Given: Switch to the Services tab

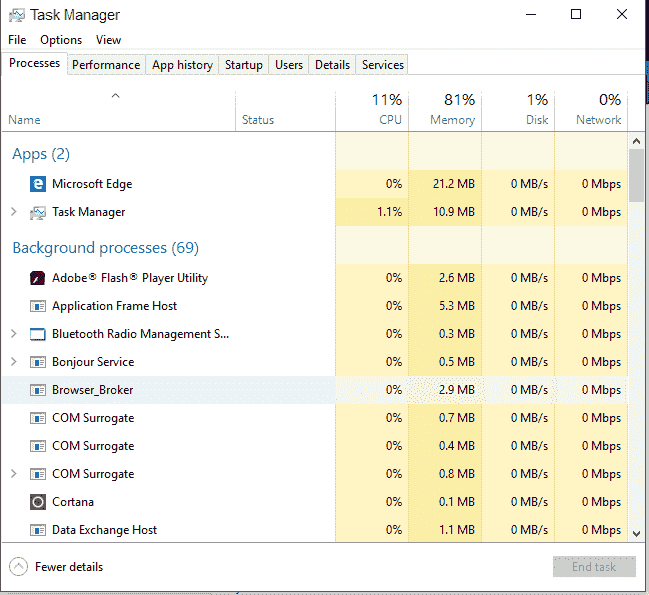Looking at the screenshot, I should (x=382, y=65).
